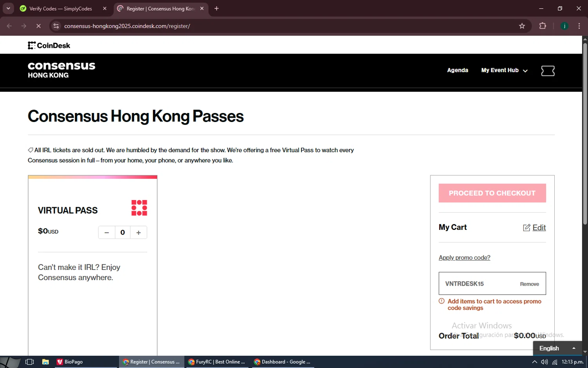588x368 pixels.
Task: Switch to Dashboard Google taskbar window
Action: [282, 362]
